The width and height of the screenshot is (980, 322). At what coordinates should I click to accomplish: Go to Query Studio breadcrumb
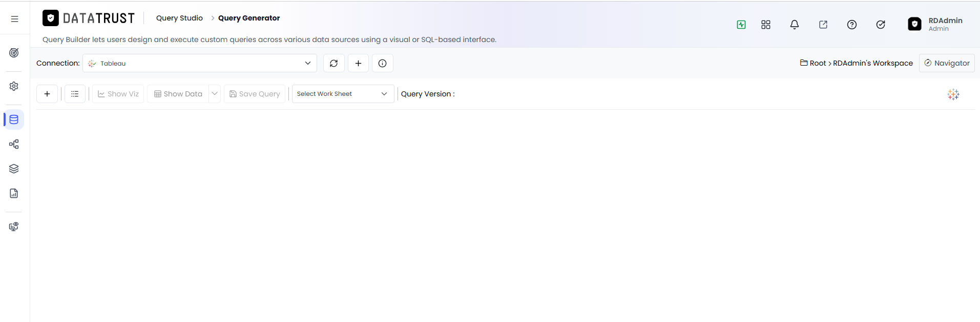pyautogui.click(x=179, y=18)
